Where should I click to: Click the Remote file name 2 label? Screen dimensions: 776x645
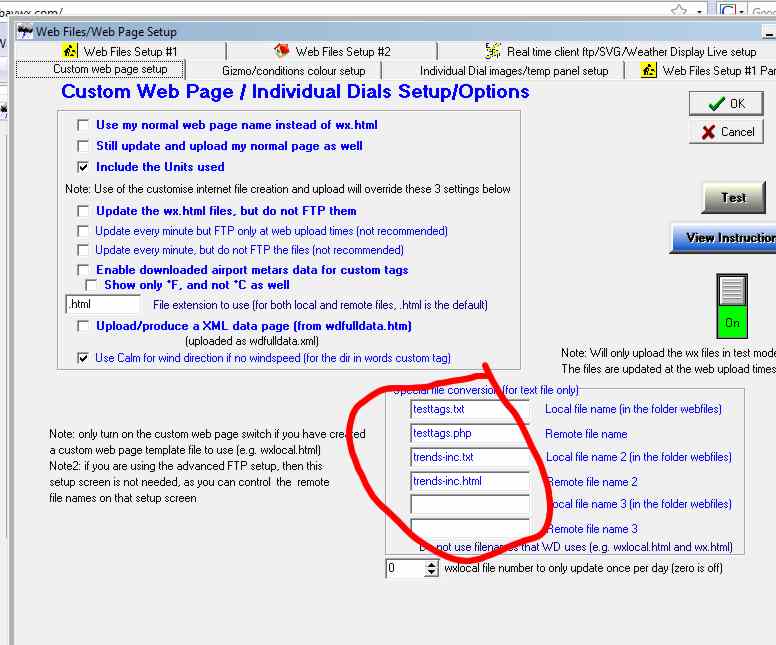pos(592,482)
